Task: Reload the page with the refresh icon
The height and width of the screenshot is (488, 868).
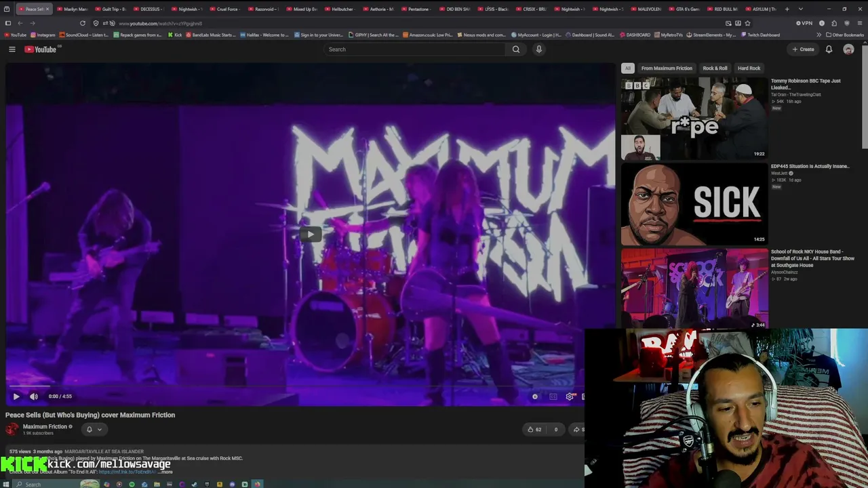Action: [x=83, y=23]
